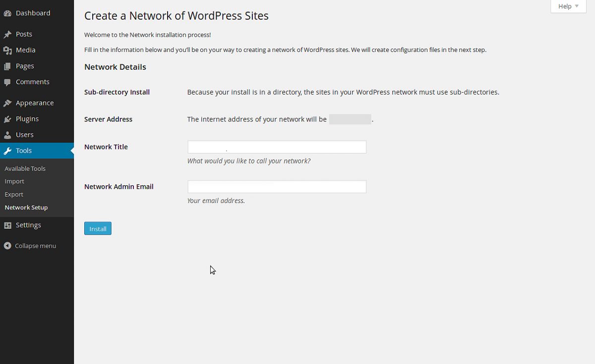
Task: Select the Posts pin icon
Action: (7, 34)
